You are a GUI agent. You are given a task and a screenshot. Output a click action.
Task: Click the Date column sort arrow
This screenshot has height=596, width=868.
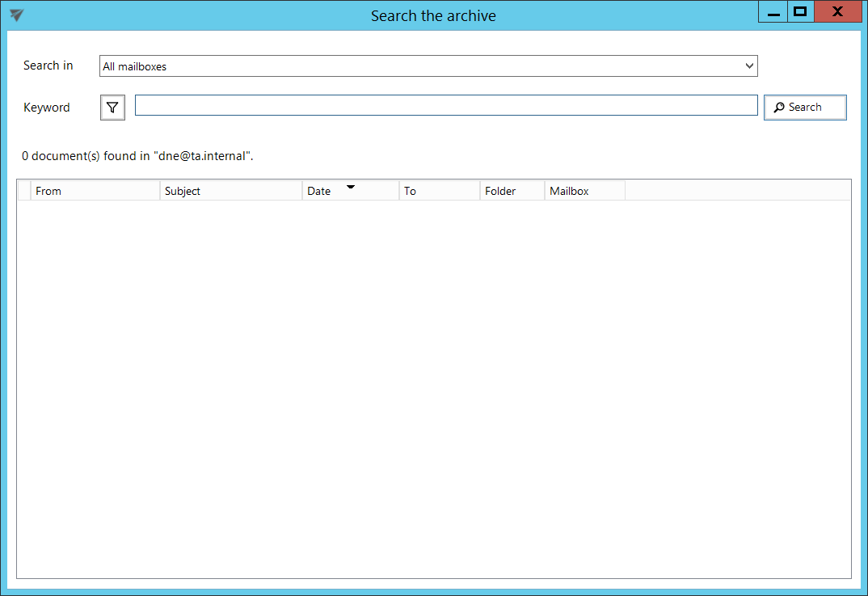pos(351,187)
